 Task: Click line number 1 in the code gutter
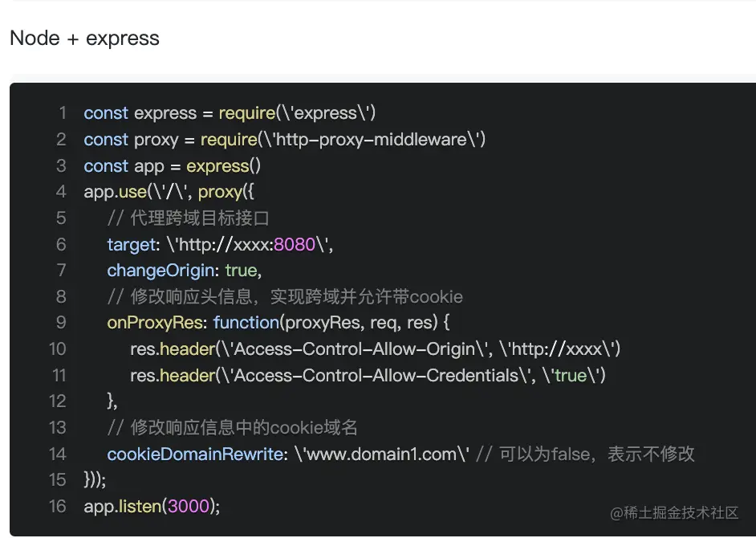(x=62, y=113)
